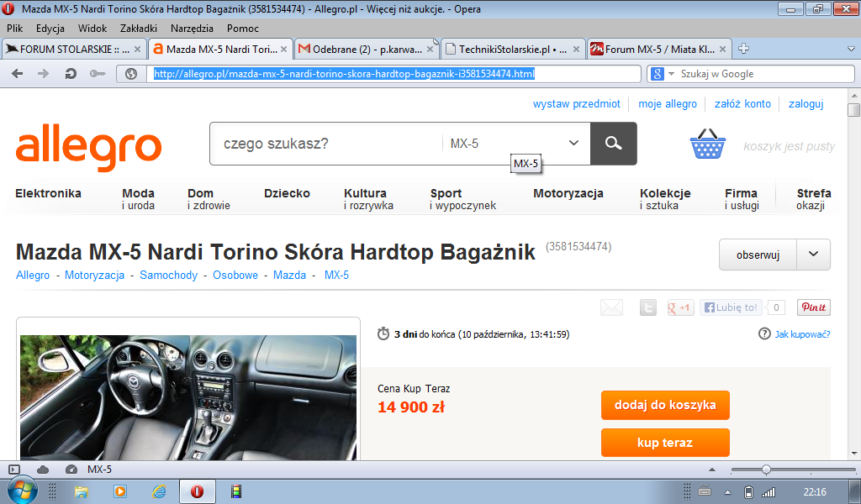Viewport: 861px width, 504px height.
Task: Go forward using the browser forward arrow
Action: click(x=43, y=73)
